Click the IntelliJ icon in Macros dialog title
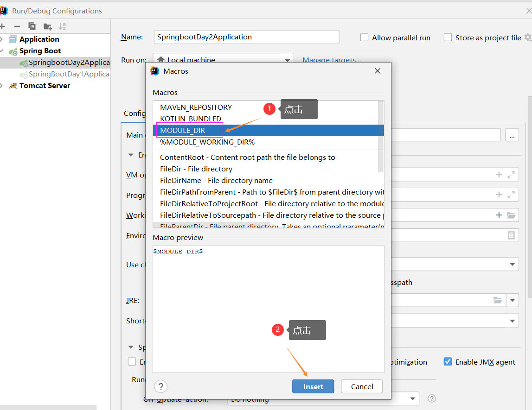Image resolution: width=532 pixels, height=410 pixels. click(x=155, y=71)
